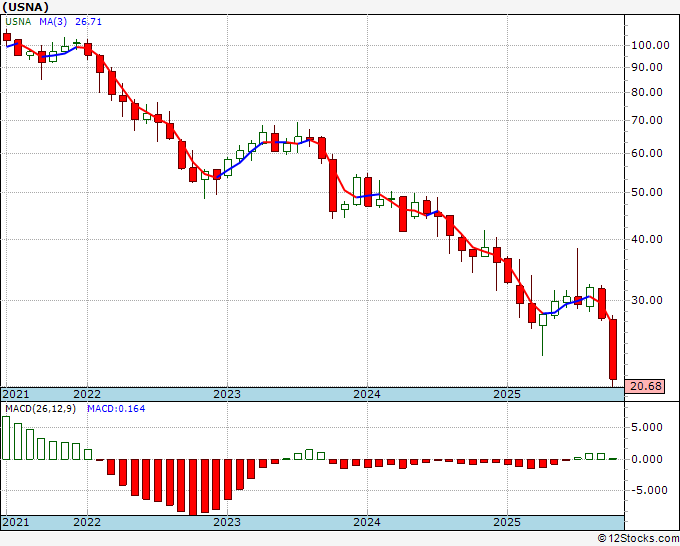Click 2024 on the price chart timeline
This screenshot has width=680, height=546.
pos(367,394)
